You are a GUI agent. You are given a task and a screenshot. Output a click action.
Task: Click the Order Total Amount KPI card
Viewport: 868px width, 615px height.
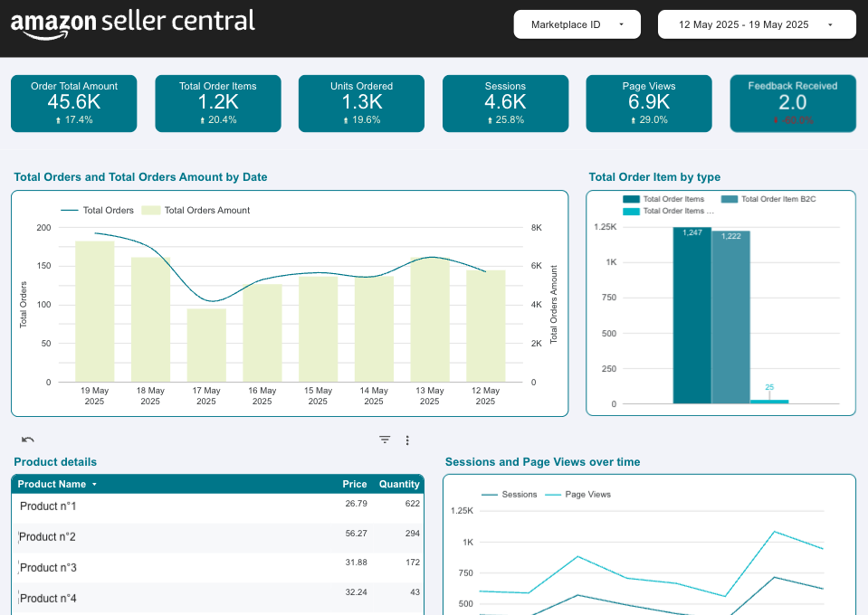[73, 103]
